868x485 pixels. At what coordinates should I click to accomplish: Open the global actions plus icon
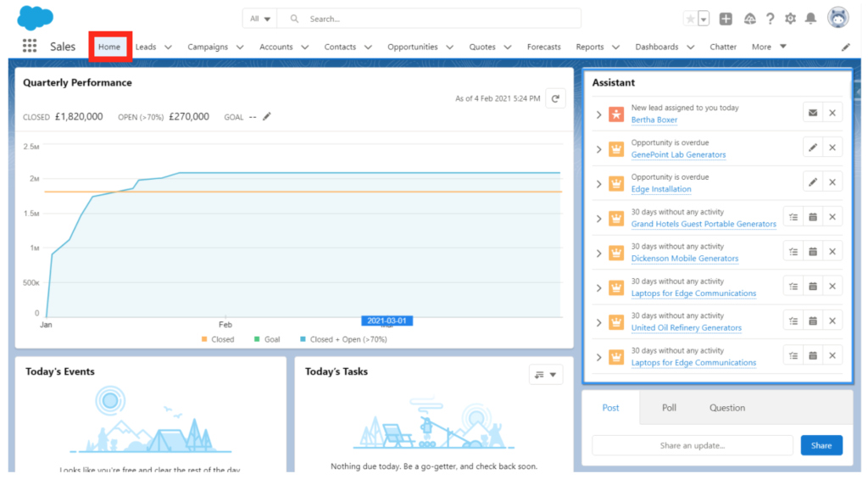point(726,19)
